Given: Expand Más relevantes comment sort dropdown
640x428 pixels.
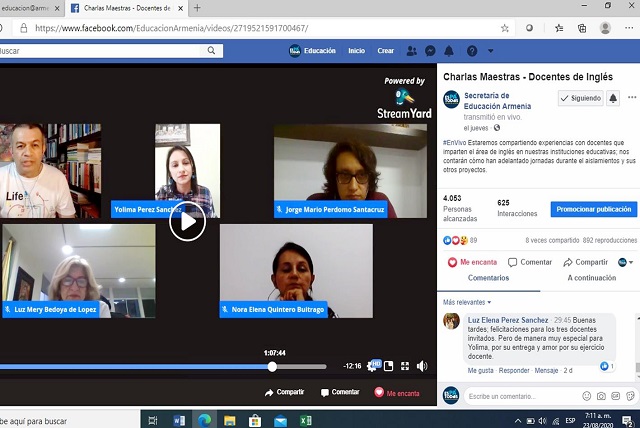Looking at the screenshot, I should [467, 302].
